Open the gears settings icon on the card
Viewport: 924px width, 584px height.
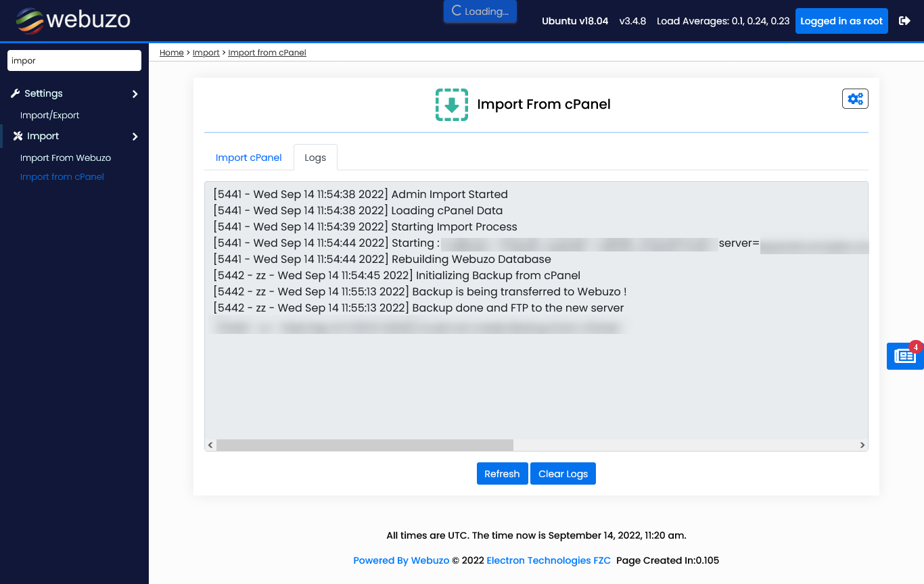855,98
